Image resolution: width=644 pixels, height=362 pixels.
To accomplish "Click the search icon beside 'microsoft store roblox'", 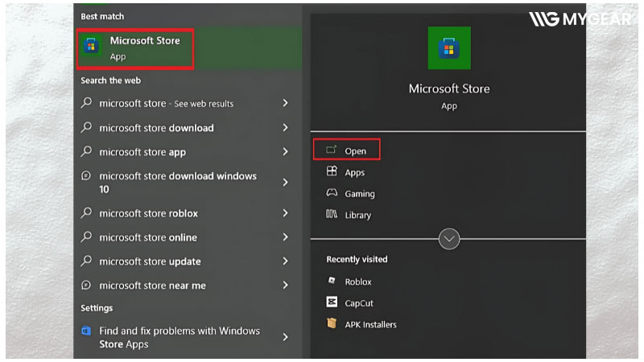I will pos(86,212).
